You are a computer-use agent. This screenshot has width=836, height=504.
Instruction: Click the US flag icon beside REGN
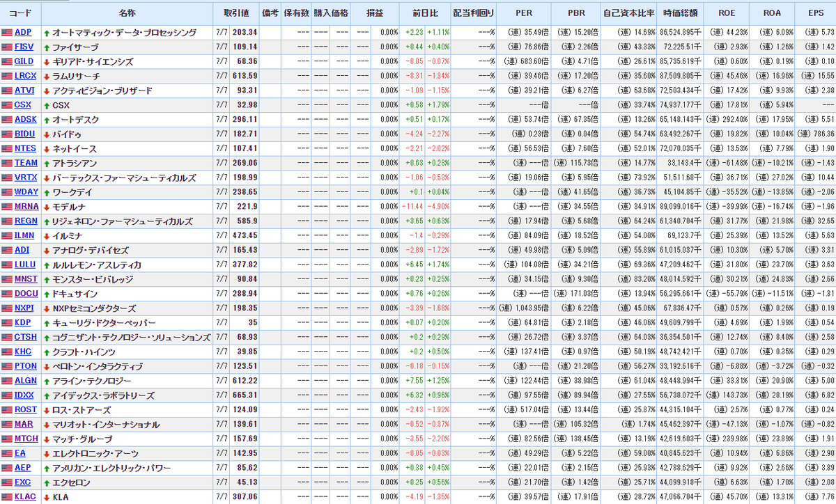(7, 221)
